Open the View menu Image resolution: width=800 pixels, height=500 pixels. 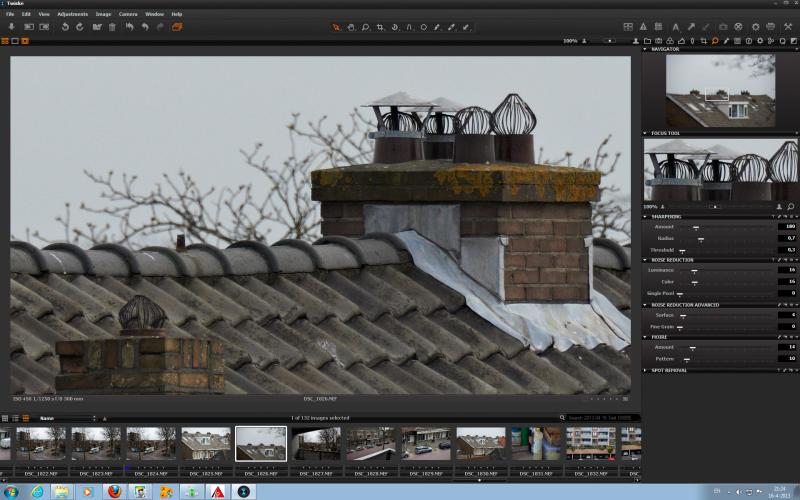44,14
